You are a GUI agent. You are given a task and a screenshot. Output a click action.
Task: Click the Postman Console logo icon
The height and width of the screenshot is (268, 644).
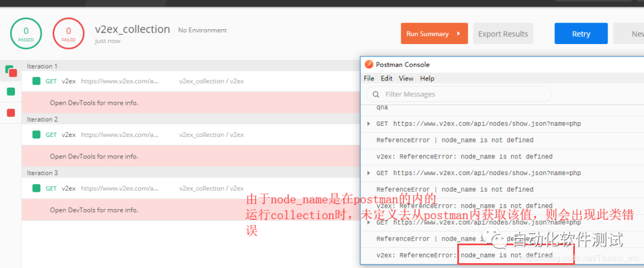point(369,64)
